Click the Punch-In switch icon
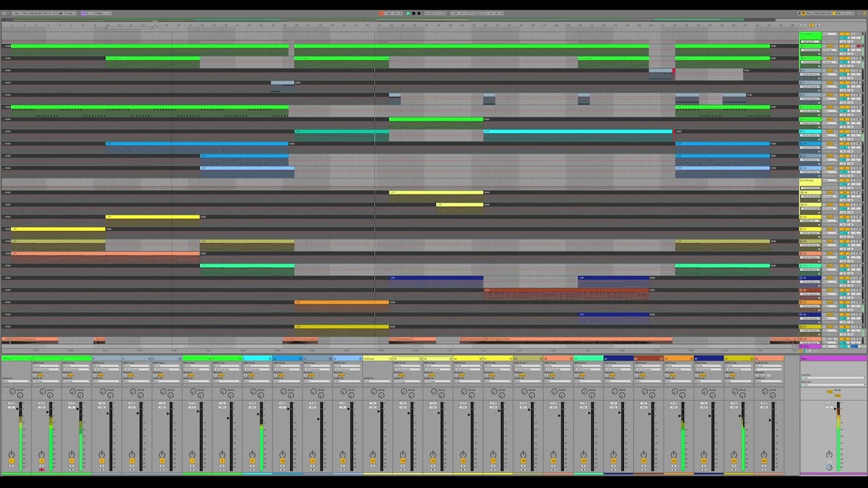This screenshot has width=868, height=488. [472, 14]
